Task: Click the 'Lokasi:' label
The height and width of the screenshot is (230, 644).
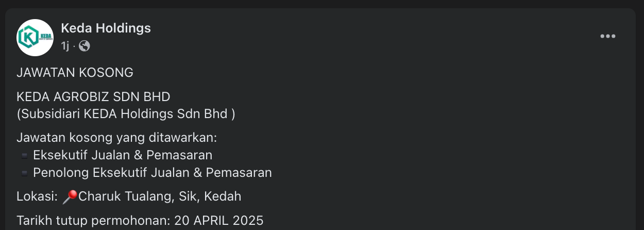Action: 37,196
